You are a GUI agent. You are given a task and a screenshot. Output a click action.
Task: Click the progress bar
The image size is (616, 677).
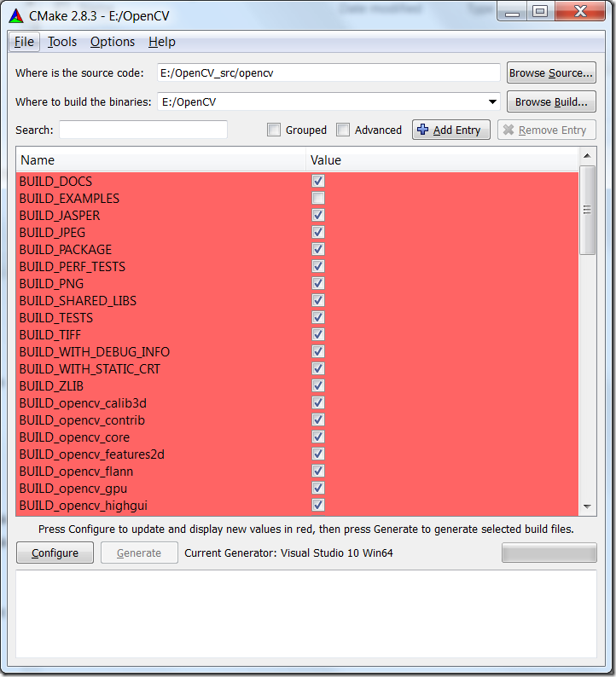[x=549, y=553]
